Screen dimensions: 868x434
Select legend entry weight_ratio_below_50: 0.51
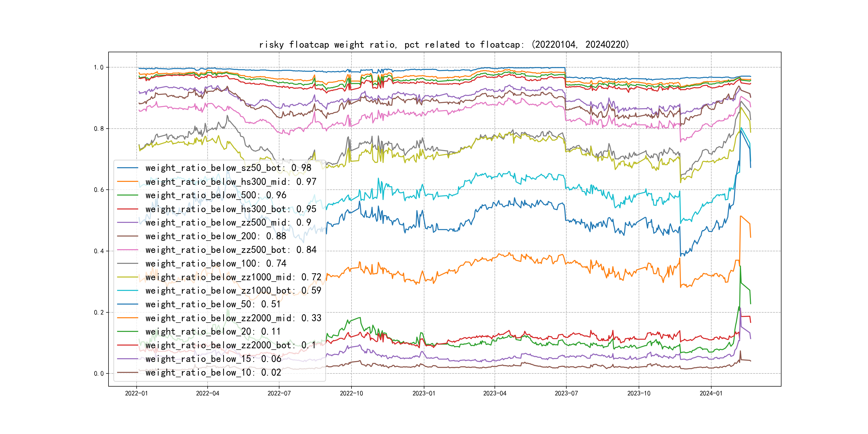[x=213, y=304]
